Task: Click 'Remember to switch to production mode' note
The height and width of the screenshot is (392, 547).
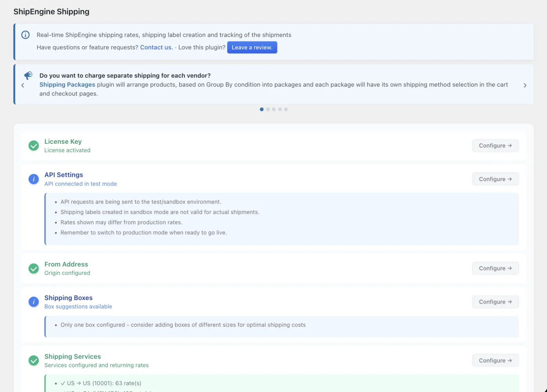Action: 143,233
